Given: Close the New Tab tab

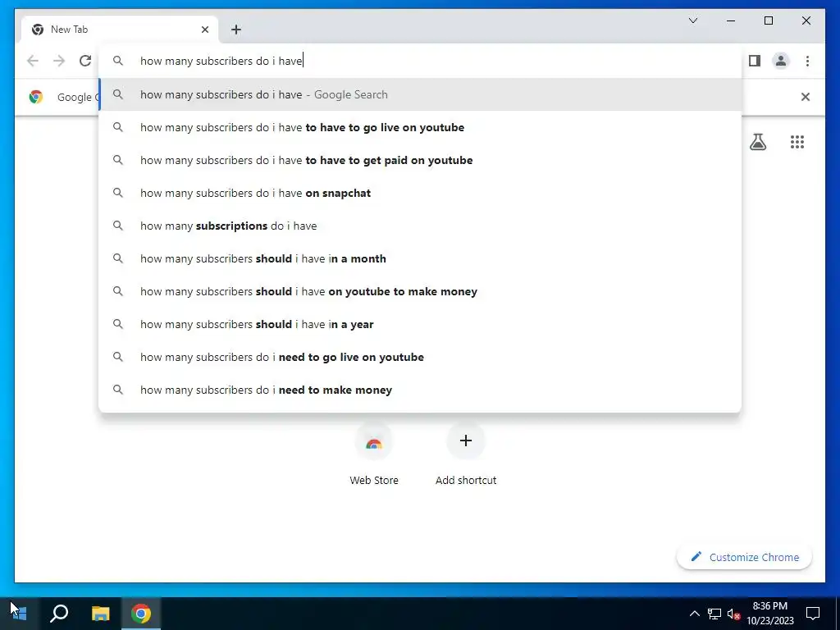Looking at the screenshot, I should point(204,30).
